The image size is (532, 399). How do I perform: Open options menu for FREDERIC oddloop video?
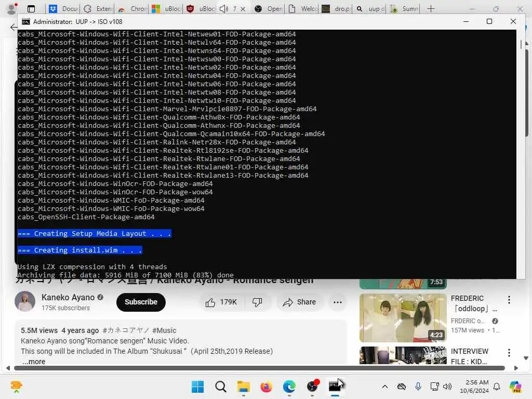pos(509,300)
